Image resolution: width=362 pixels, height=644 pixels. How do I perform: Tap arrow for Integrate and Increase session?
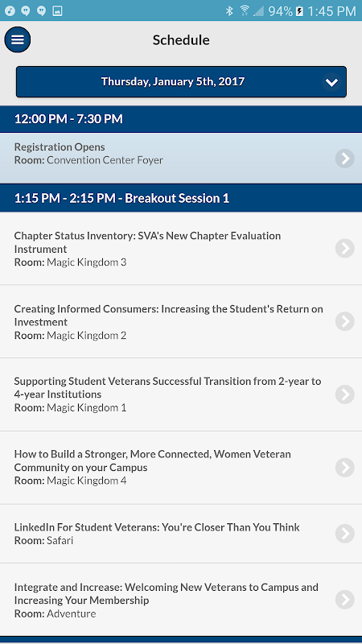click(x=345, y=600)
